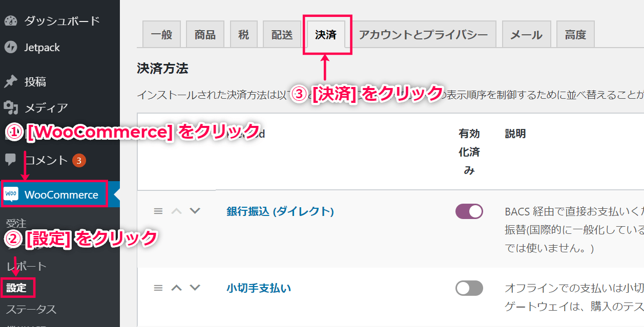Click the Dashboard palette icon

click(11, 21)
